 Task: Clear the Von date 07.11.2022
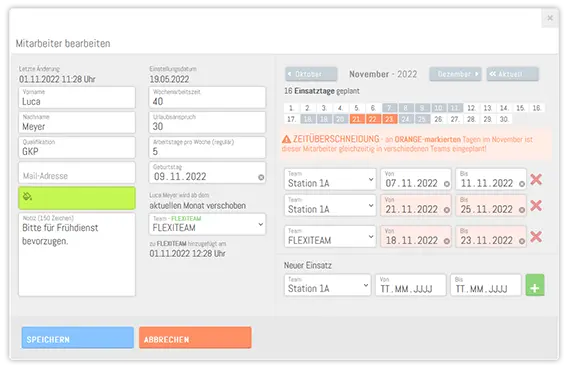pyautogui.click(x=447, y=184)
